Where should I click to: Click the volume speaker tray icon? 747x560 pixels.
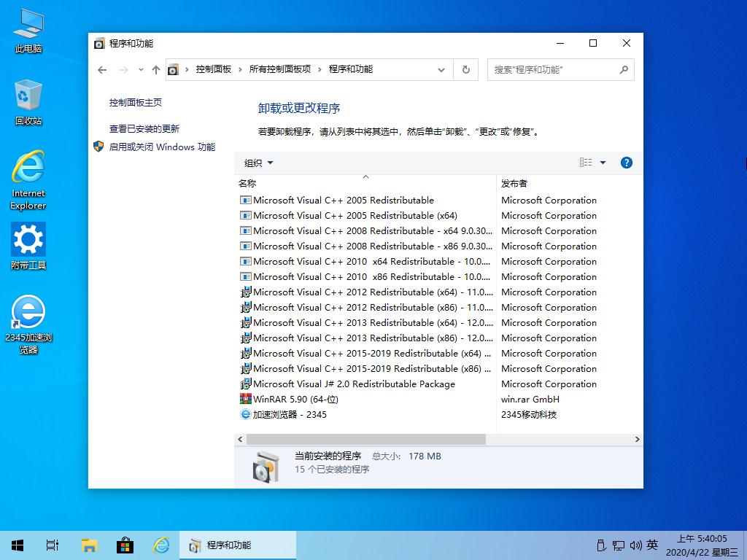tap(636, 545)
